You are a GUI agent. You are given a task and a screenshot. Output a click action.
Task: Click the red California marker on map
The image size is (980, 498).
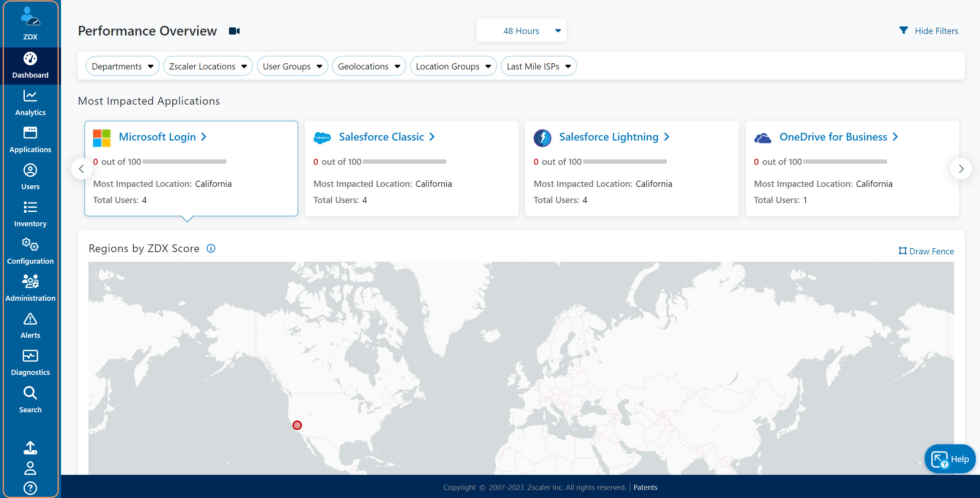pos(297,425)
